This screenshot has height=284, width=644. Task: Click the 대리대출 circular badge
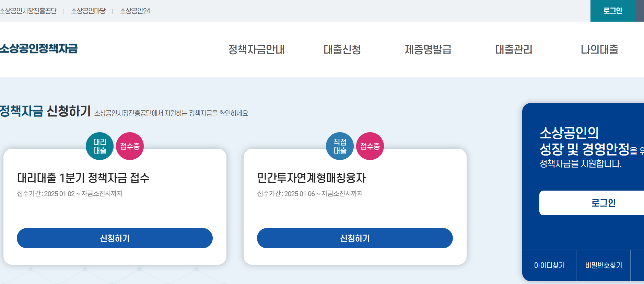pos(99,146)
